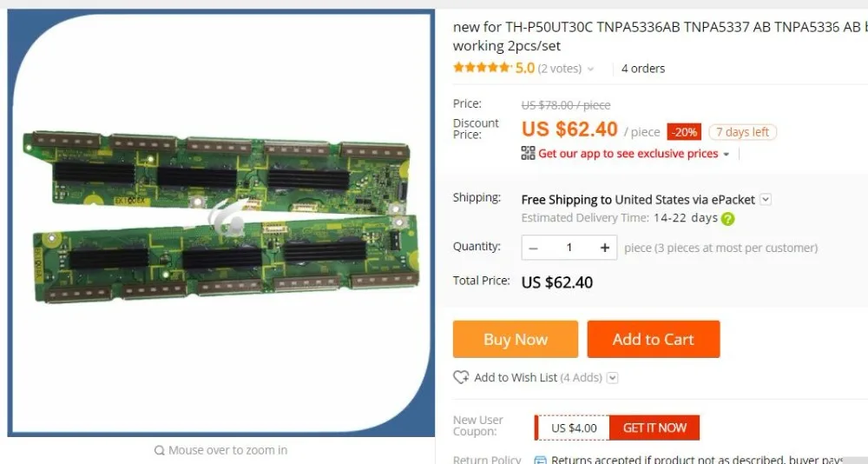Increase quantity with the plus button
The image size is (868, 464).
point(604,248)
